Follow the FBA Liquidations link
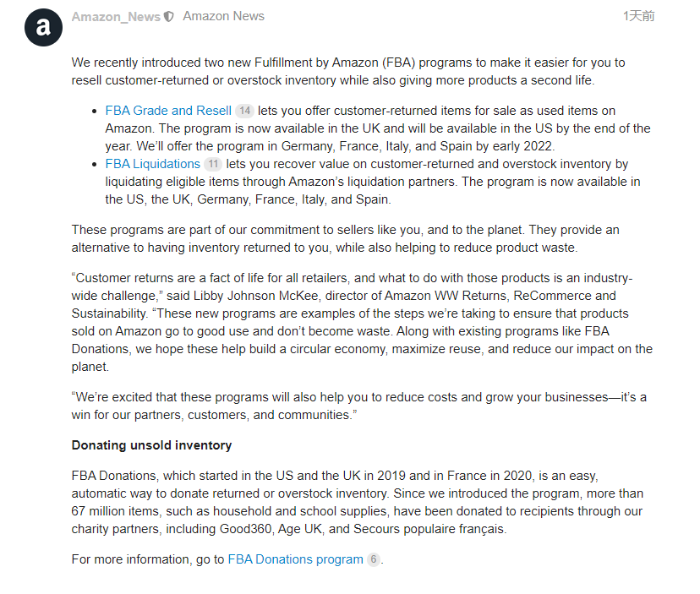 click(x=153, y=164)
